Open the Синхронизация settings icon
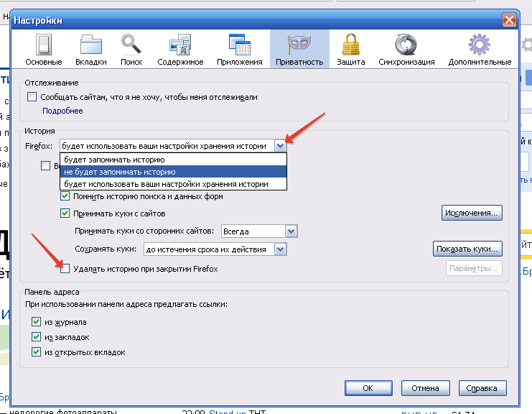The image size is (532, 414). 406,45
